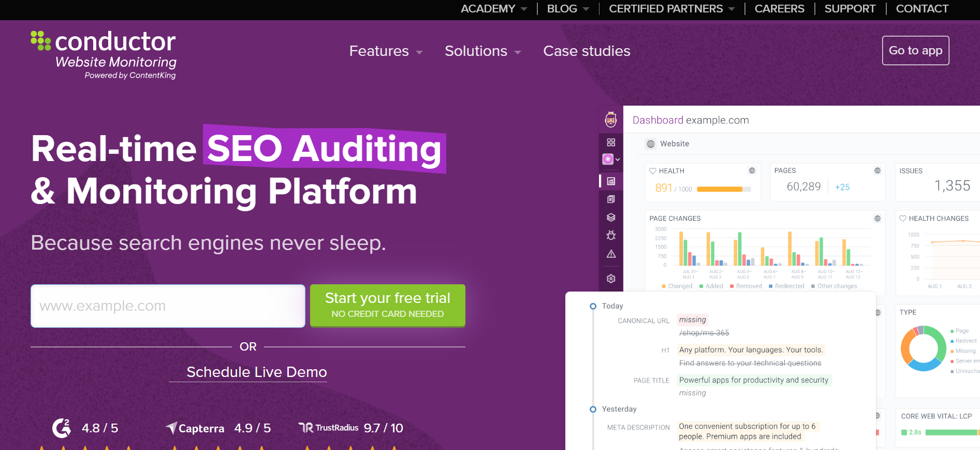
Task: Click the 891 health score
Action: pos(663,188)
